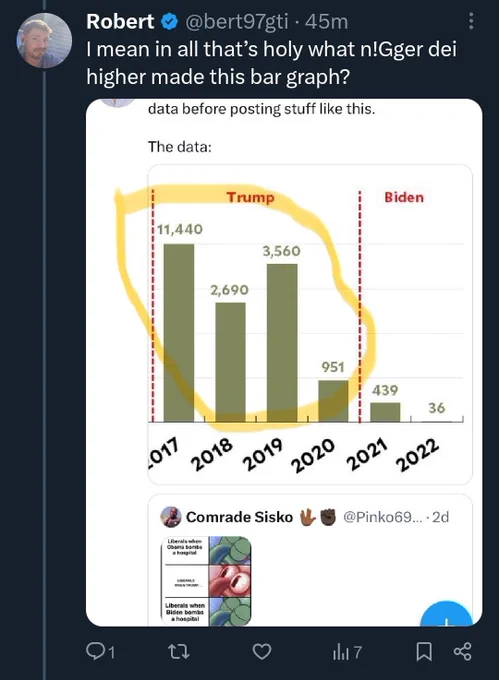The height and width of the screenshot is (680, 499).
Task: Click the blue verified badge next to Robert
Action: (170, 22)
